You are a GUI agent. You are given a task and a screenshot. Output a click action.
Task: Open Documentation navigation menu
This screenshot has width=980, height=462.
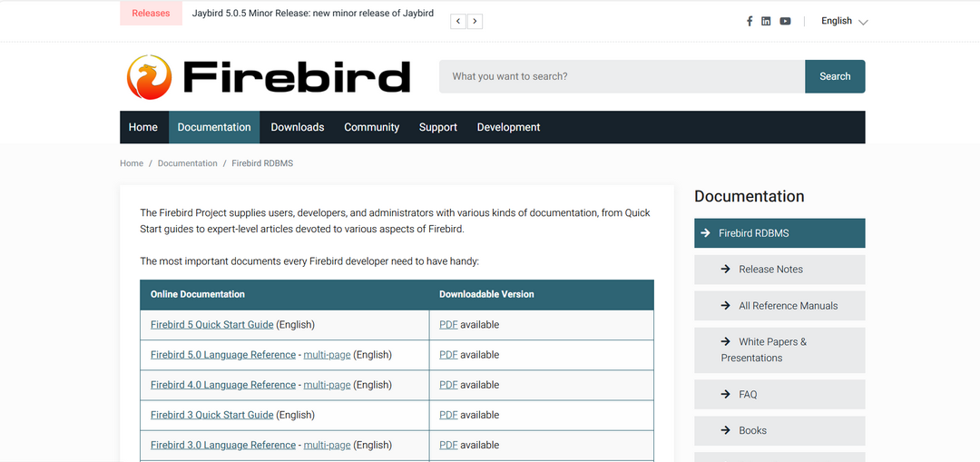[x=214, y=127]
